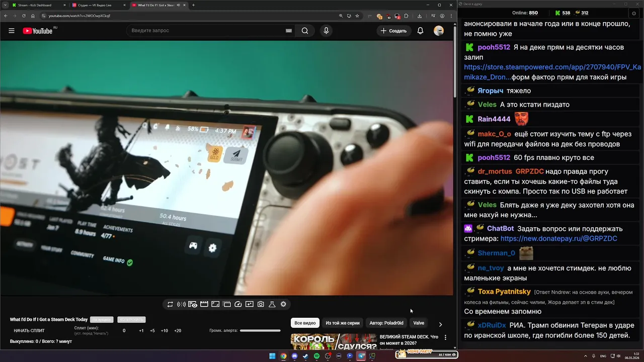Image resolution: width=644 pixels, height=362 pixels.
Task: Open the YouTube hamburger guide menu
Action: 11,31
